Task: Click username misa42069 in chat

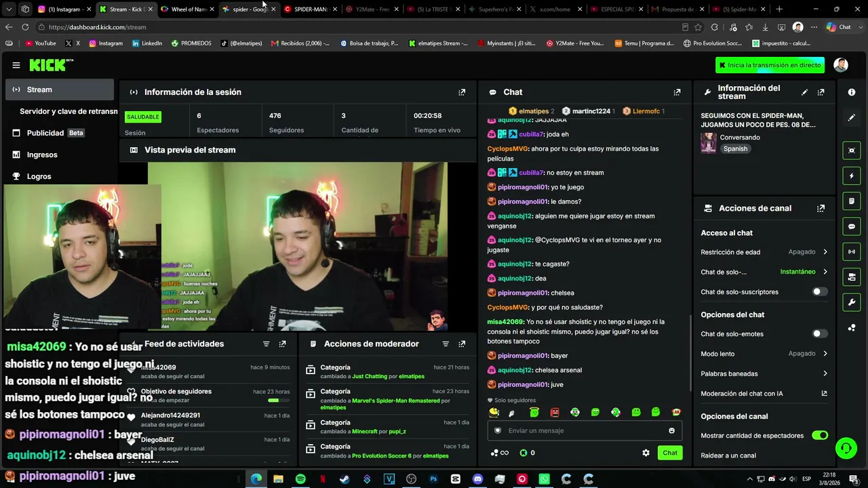Action: [505, 322]
